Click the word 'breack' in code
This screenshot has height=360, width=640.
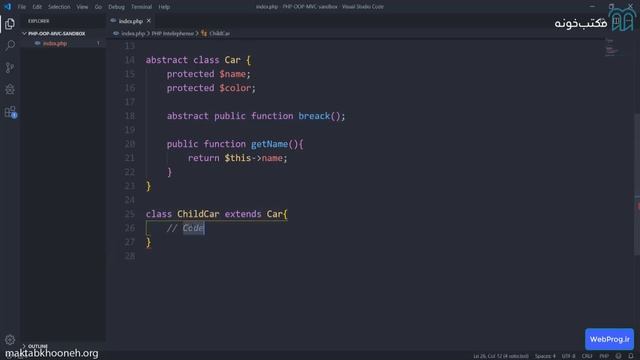click(x=314, y=116)
